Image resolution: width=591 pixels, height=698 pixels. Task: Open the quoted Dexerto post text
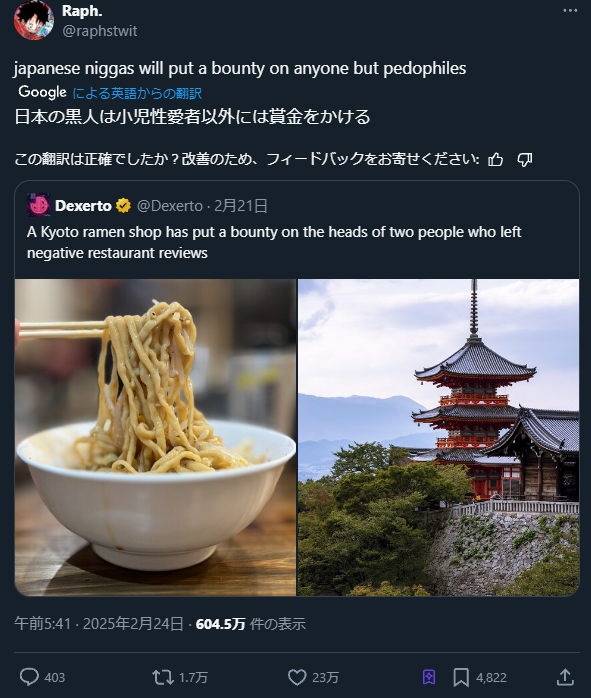tap(274, 242)
